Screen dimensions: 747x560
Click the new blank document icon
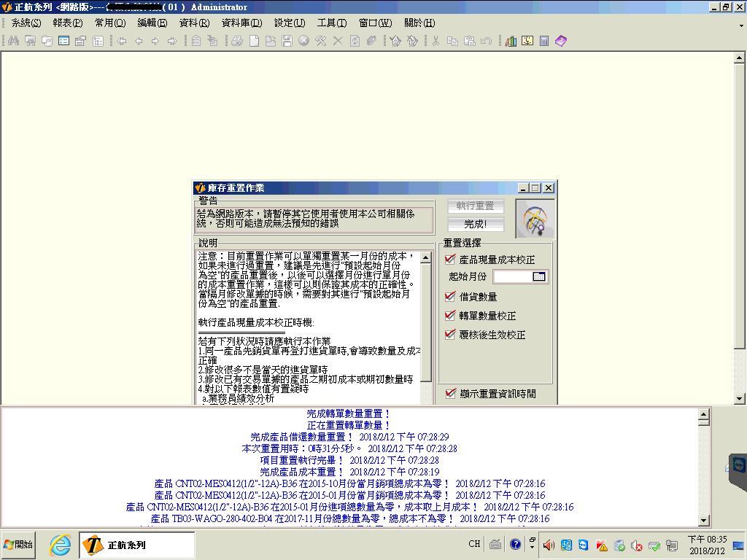[254, 41]
